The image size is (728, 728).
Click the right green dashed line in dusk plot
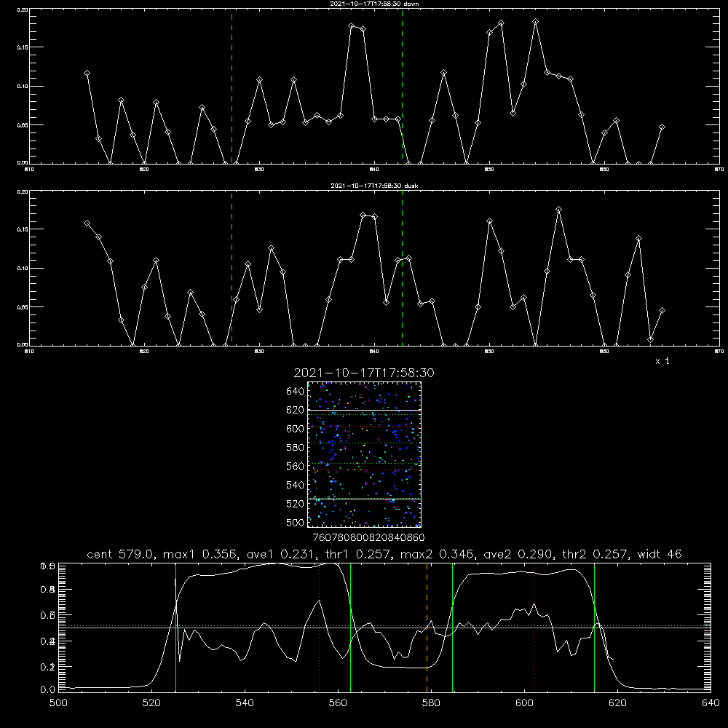pyautogui.click(x=402, y=269)
